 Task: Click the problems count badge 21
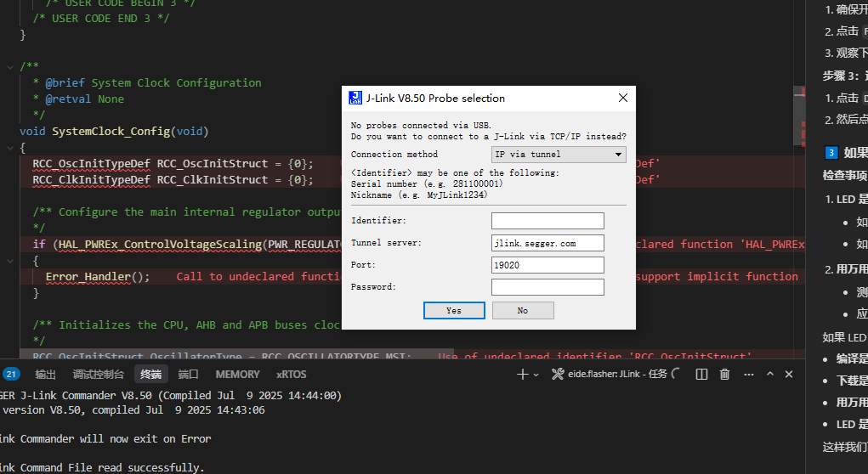point(12,374)
